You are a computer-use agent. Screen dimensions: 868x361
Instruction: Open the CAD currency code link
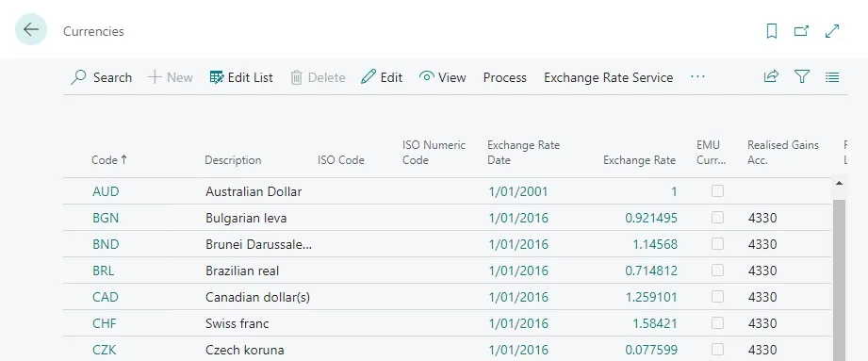click(106, 297)
